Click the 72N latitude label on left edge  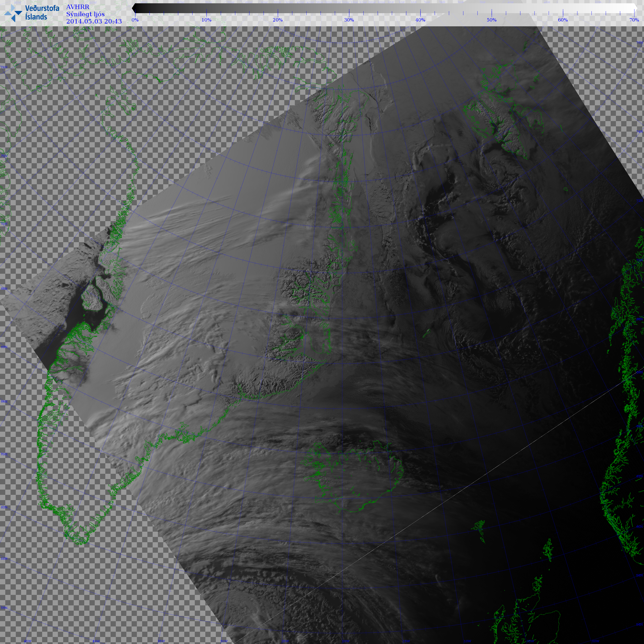click(4, 156)
